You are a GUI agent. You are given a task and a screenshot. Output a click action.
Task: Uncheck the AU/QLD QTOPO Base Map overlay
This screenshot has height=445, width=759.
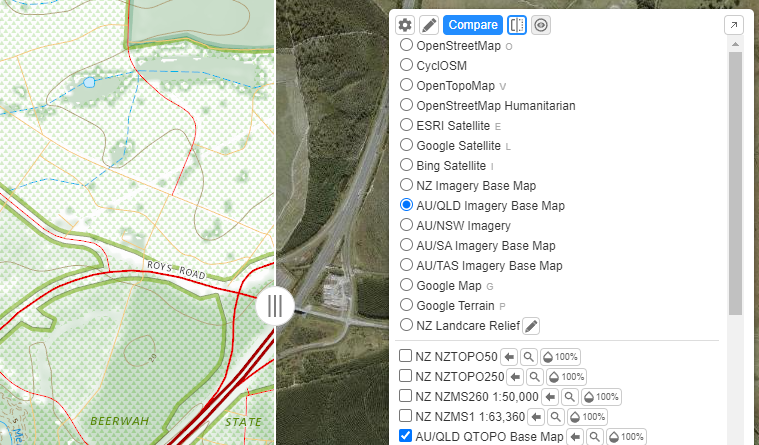(406, 437)
